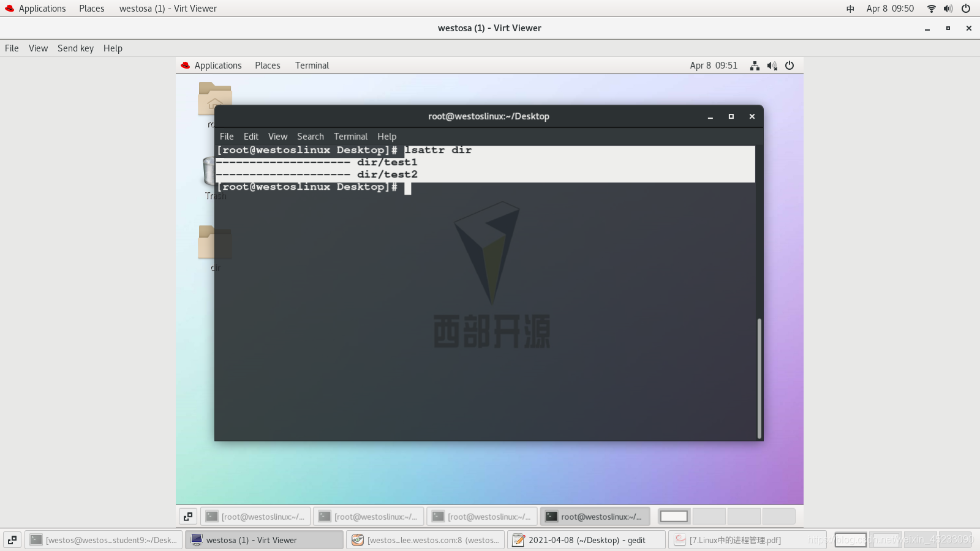Open the terminal Terminal menu
The height and width of the screenshot is (551, 980).
point(350,137)
